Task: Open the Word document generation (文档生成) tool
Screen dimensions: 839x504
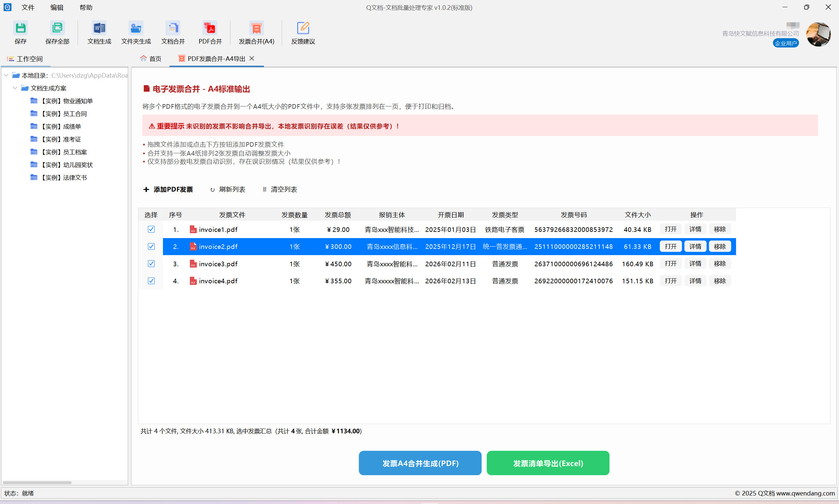Action: [x=99, y=28]
